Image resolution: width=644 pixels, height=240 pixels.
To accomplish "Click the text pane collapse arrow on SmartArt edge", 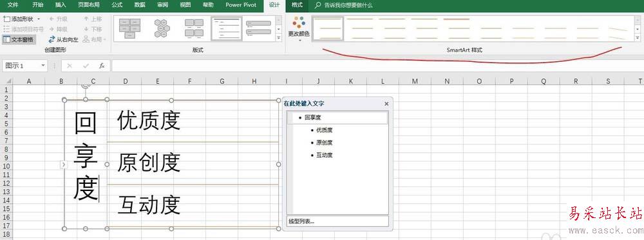I will click(x=63, y=165).
